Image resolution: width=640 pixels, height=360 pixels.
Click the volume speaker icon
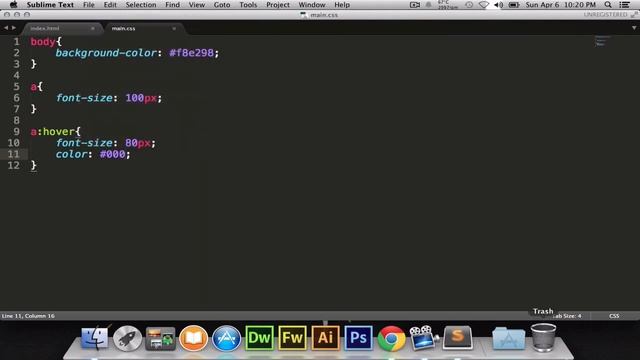tap(498, 5)
